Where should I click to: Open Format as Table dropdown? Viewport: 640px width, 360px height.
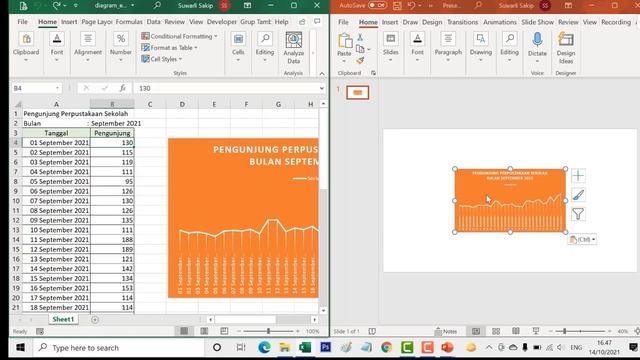tap(169, 48)
